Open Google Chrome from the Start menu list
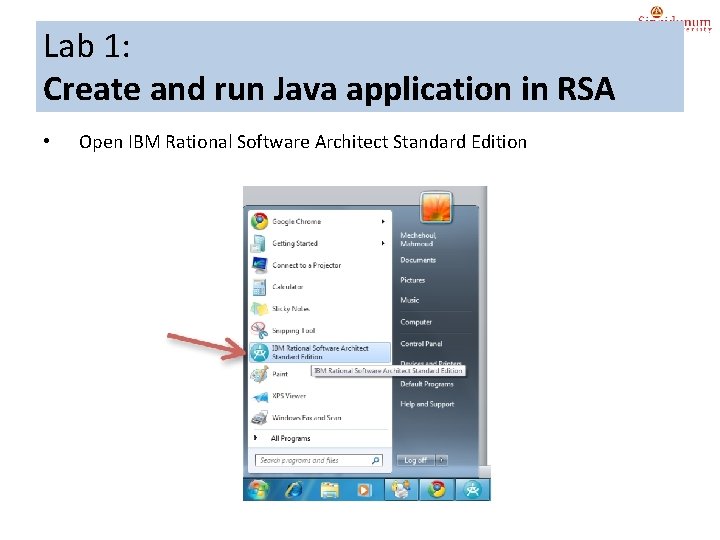Screen dimensions: 720x540 click(x=319, y=221)
